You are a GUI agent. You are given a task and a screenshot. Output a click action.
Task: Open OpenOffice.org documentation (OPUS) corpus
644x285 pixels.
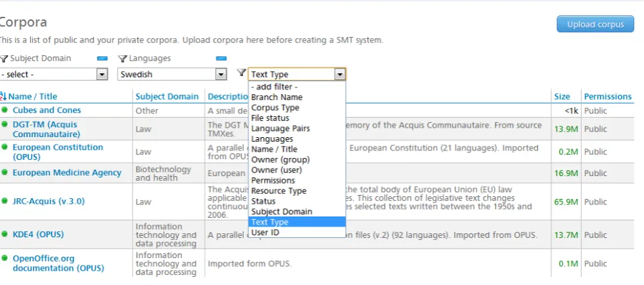58,263
